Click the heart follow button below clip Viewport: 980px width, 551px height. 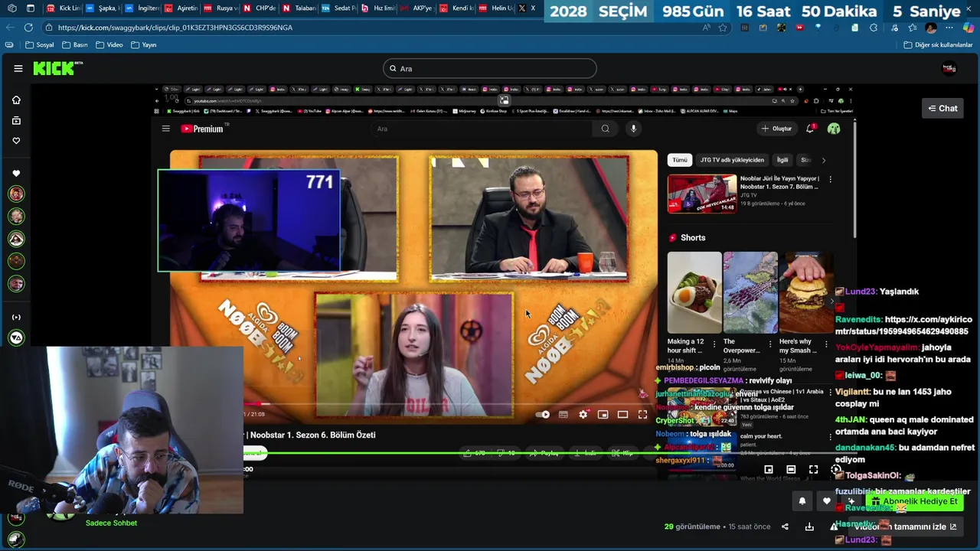click(x=826, y=501)
